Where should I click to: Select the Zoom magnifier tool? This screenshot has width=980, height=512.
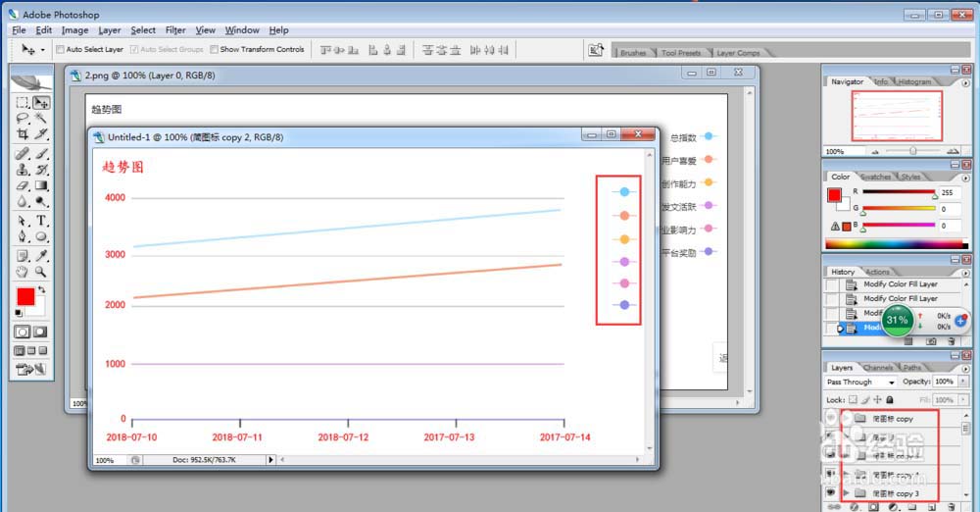[x=41, y=271]
